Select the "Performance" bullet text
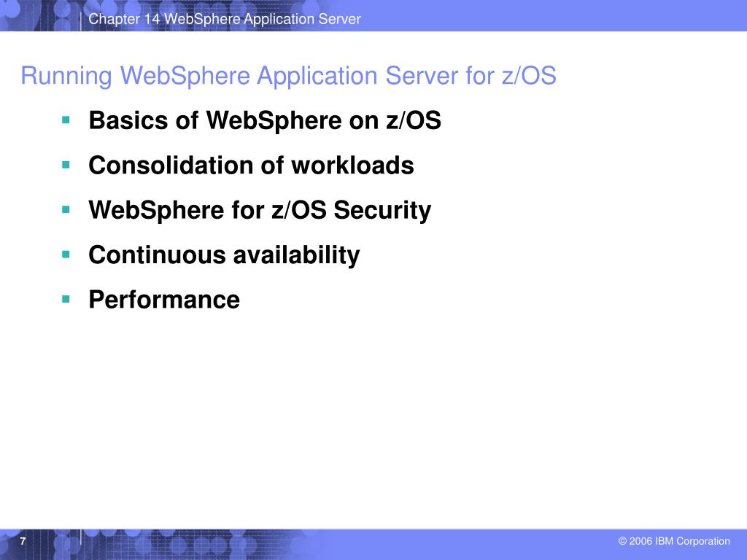The image size is (747, 560). point(164,300)
